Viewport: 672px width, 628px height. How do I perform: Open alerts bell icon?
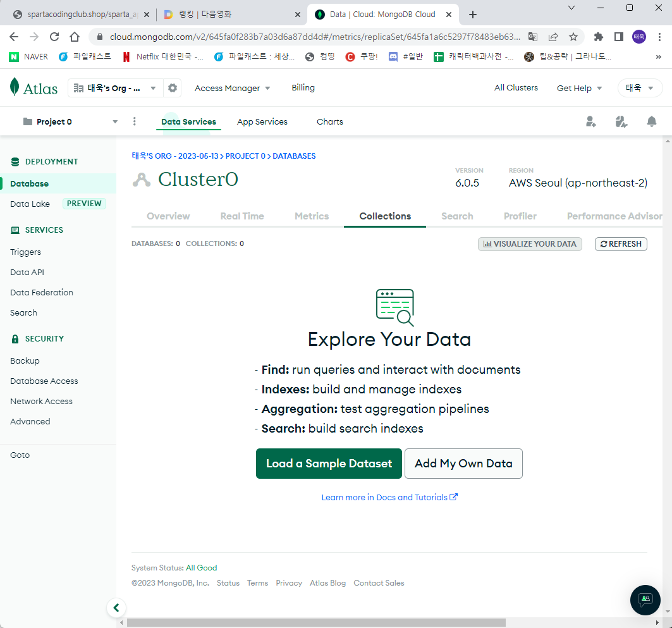pos(651,121)
